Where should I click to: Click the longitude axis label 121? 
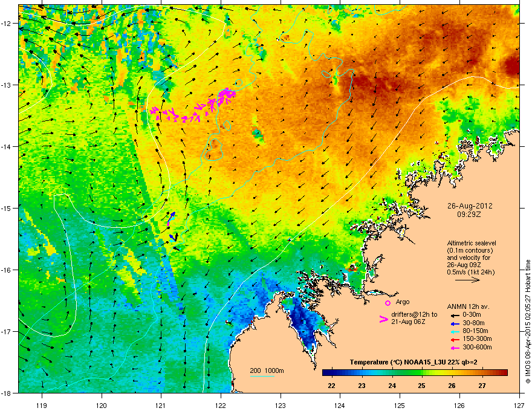[x=161, y=405]
